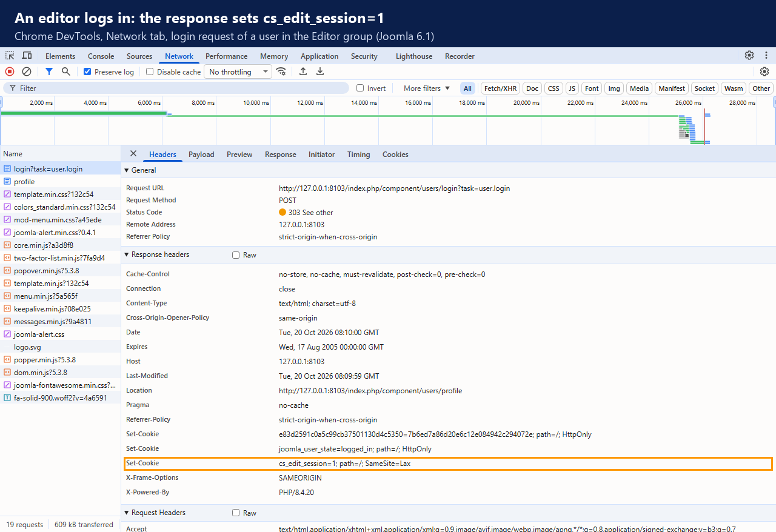Open the No throttling dropdown
Viewport: 776px width, 532px height.
[238, 71]
